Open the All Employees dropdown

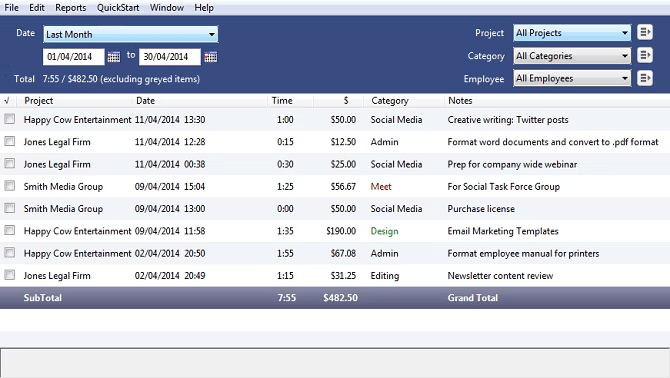click(x=572, y=79)
